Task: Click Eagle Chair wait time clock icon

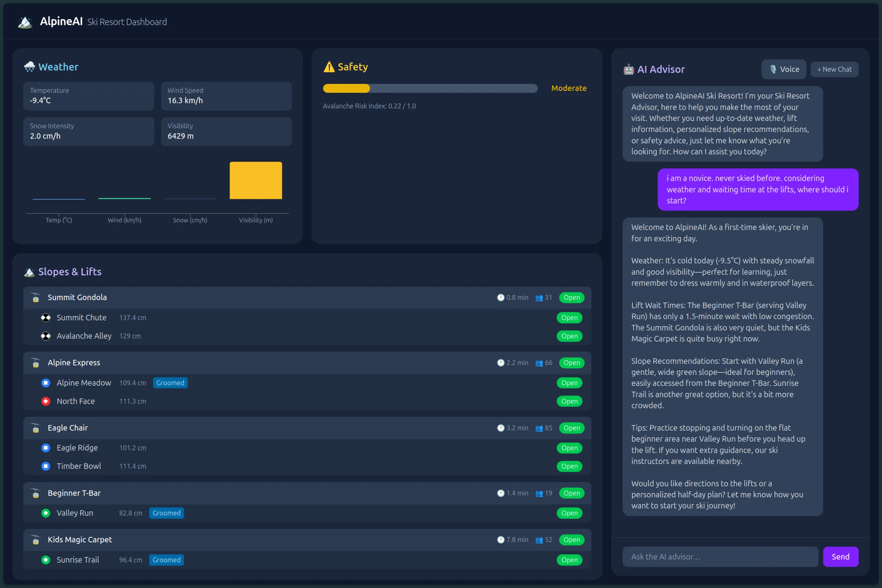Action: coord(501,428)
